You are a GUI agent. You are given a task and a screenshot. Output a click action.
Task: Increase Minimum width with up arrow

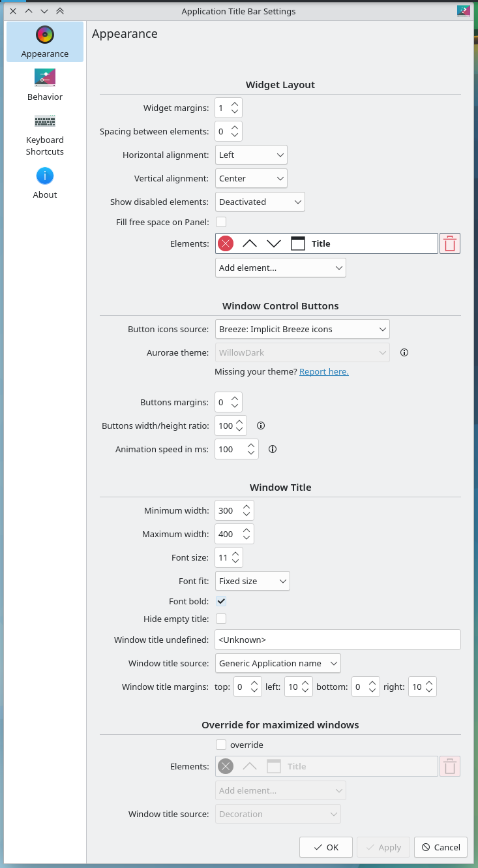(246, 506)
